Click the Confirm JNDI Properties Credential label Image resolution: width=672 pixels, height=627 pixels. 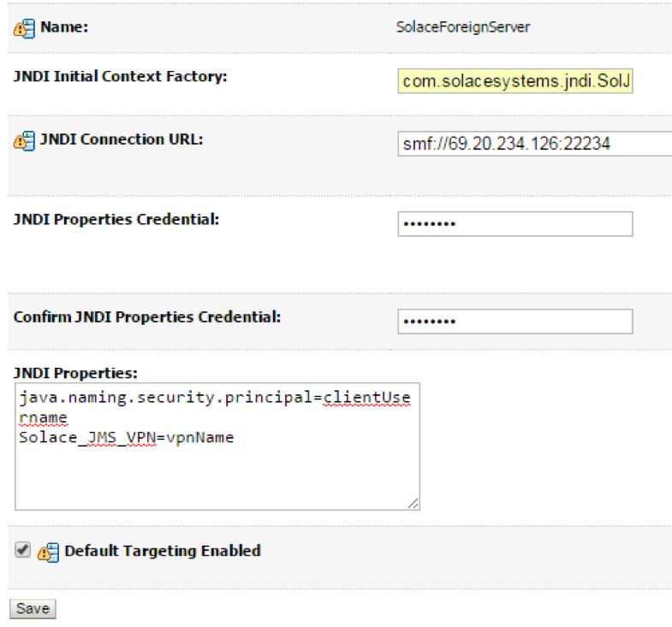(x=147, y=316)
